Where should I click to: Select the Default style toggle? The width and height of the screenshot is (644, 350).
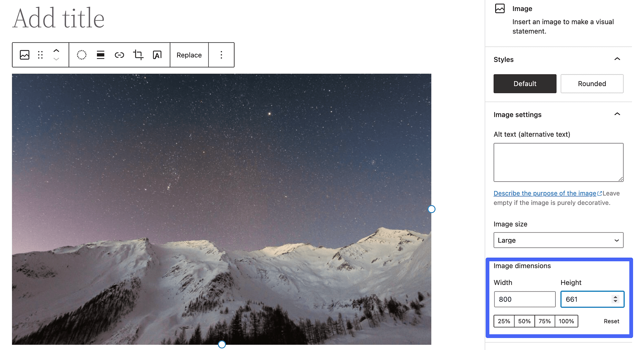click(525, 84)
